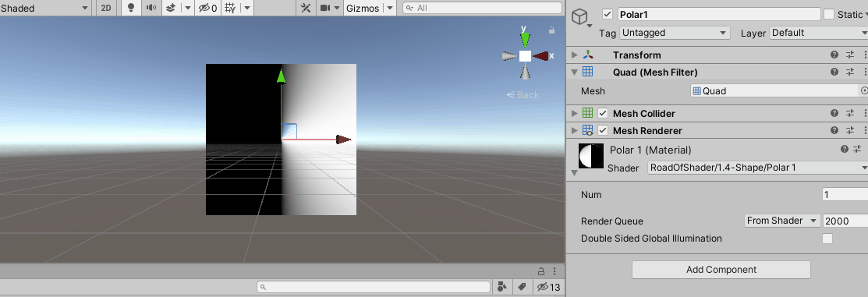Open the Default layer dropdown
The width and height of the screenshot is (868, 297).
click(819, 33)
